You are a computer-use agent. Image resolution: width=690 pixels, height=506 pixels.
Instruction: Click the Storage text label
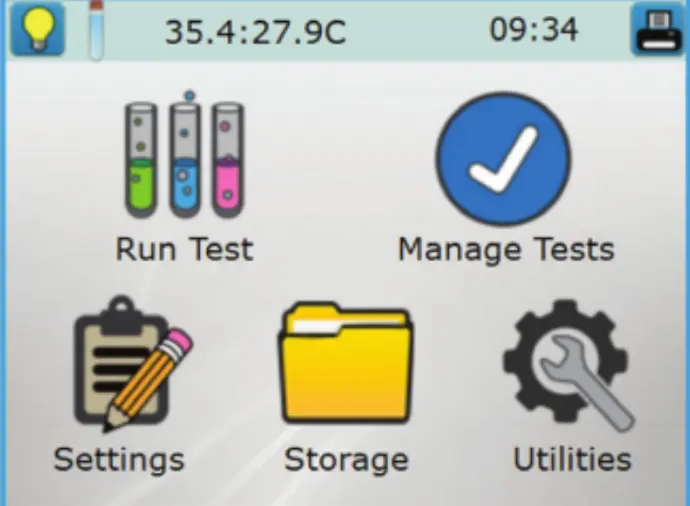click(346, 460)
